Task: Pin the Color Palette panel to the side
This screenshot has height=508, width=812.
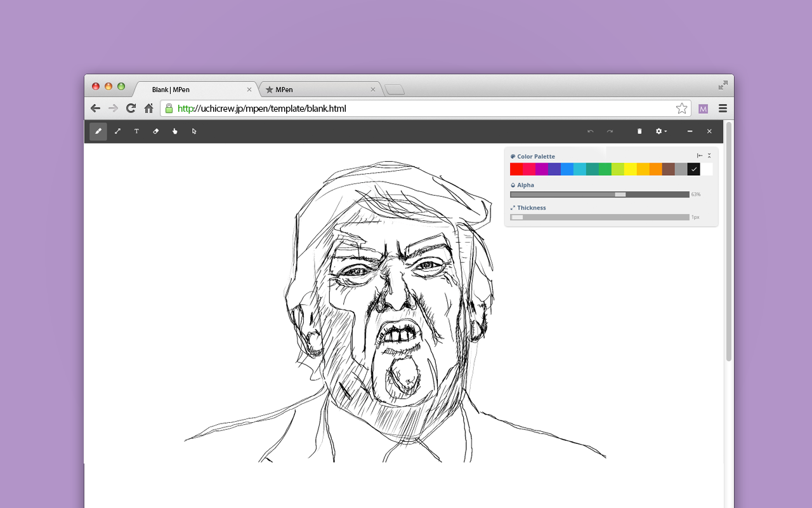Action: pos(700,156)
